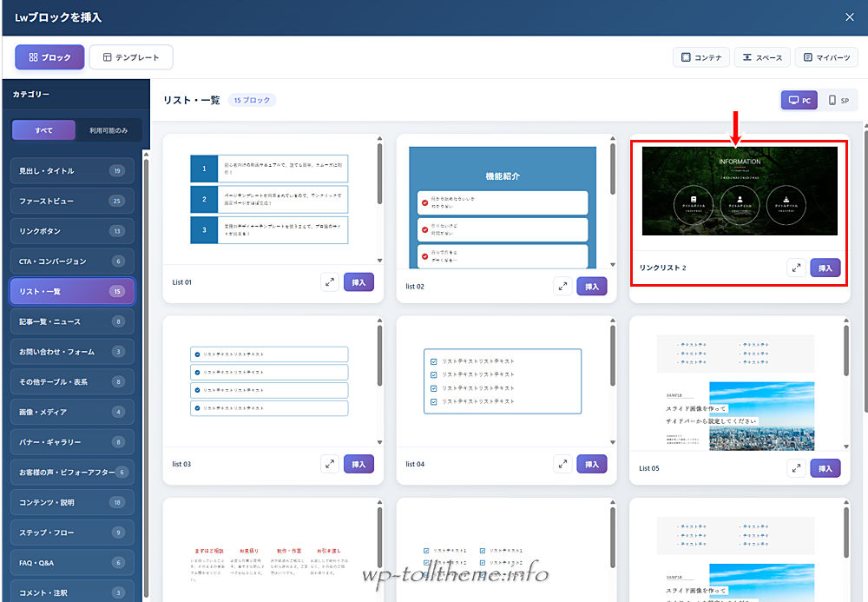868x602 pixels.
Task: Select コンテンツ・説明 category
Action: pos(72,502)
